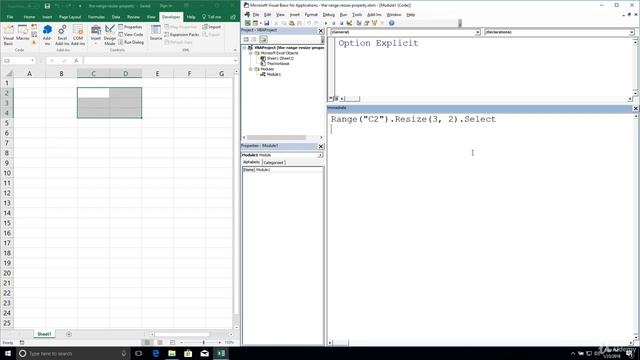Open VBA Help question mark icon
The height and width of the screenshot is (360, 640).
[x=391, y=23]
